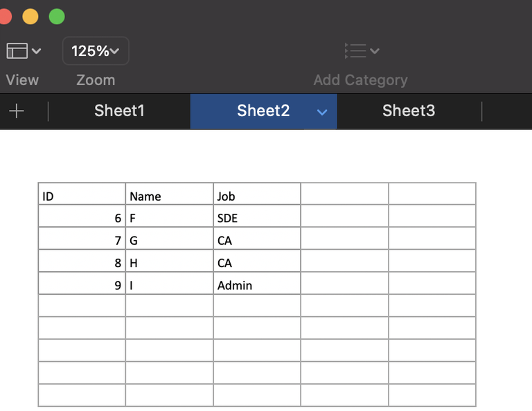Open the Zoom 125% dropdown
Image resolution: width=532 pixels, height=411 pixels.
pos(96,51)
